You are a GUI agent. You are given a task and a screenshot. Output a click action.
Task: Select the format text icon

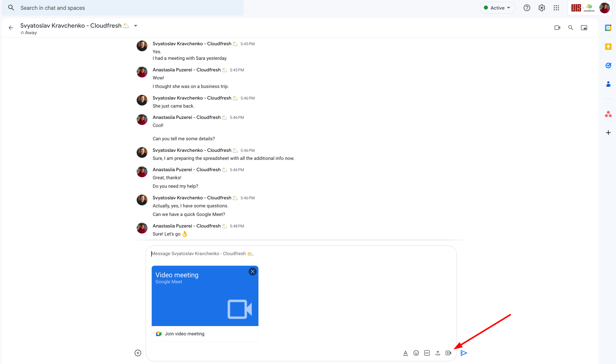[404, 352]
